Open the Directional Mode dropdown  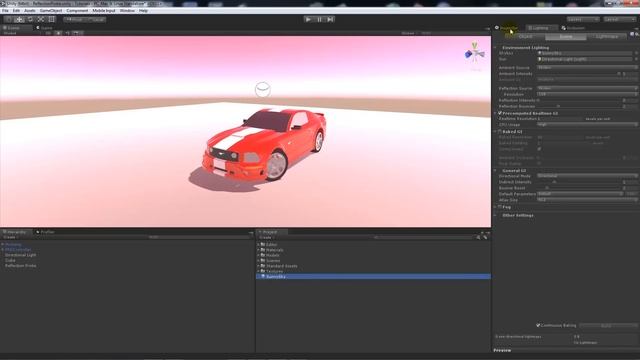click(x=587, y=176)
